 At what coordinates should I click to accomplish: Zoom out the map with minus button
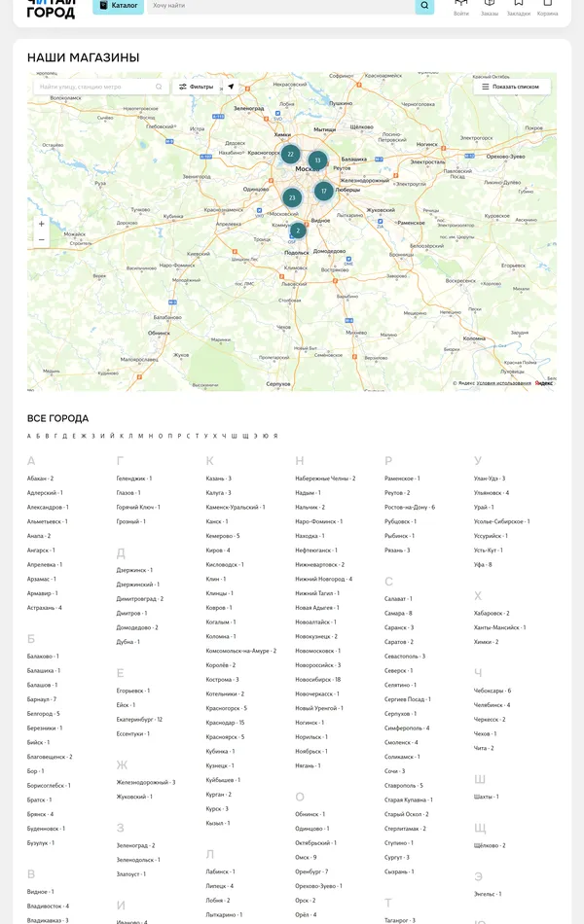tap(41, 240)
